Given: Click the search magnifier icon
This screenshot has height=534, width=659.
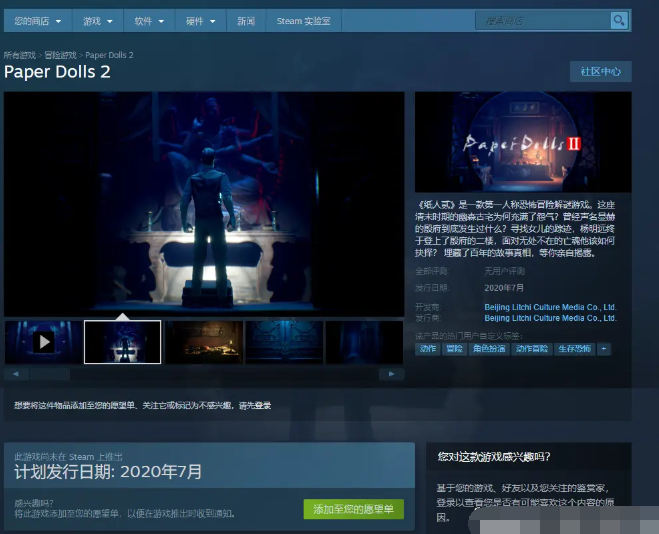Looking at the screenshot, I should (x=619, y=20).
